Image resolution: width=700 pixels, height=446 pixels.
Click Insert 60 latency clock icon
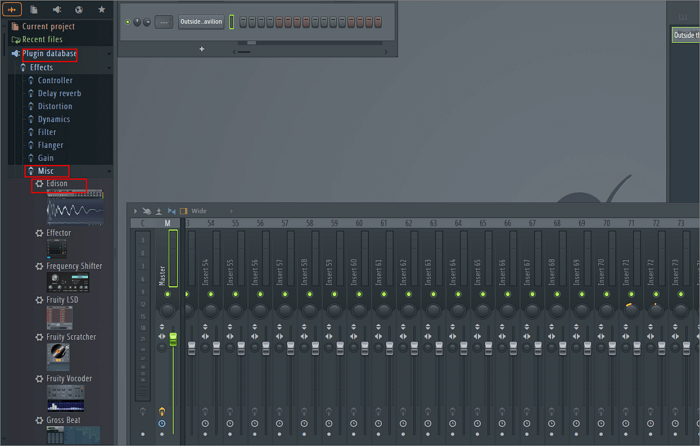(x=354, y=423)
